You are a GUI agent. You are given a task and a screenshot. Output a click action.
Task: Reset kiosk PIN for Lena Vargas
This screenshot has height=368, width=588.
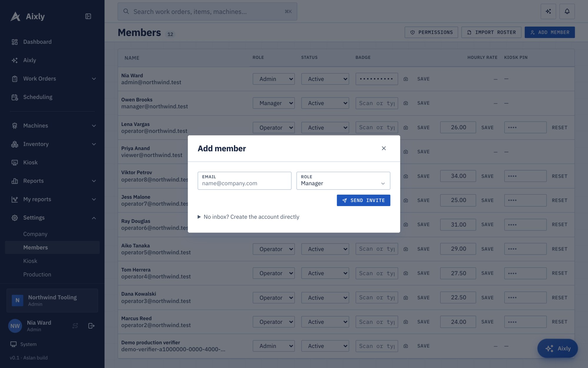[559, 127]
